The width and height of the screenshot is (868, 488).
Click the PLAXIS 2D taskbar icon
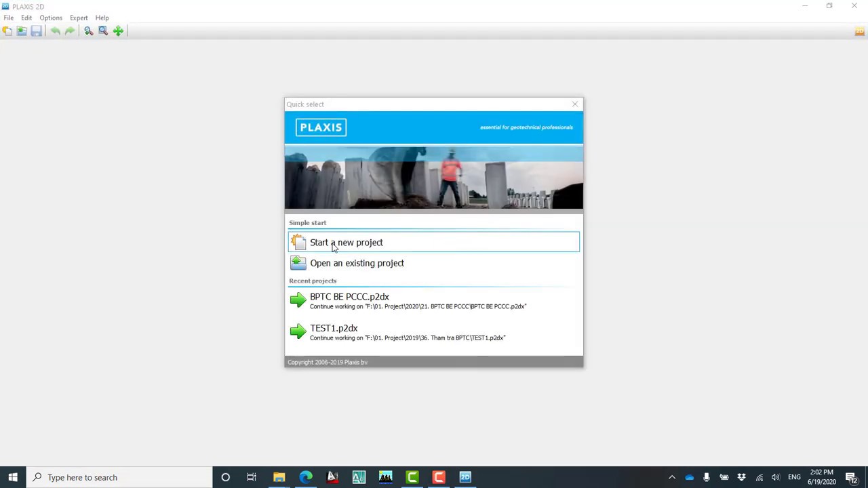465,477
